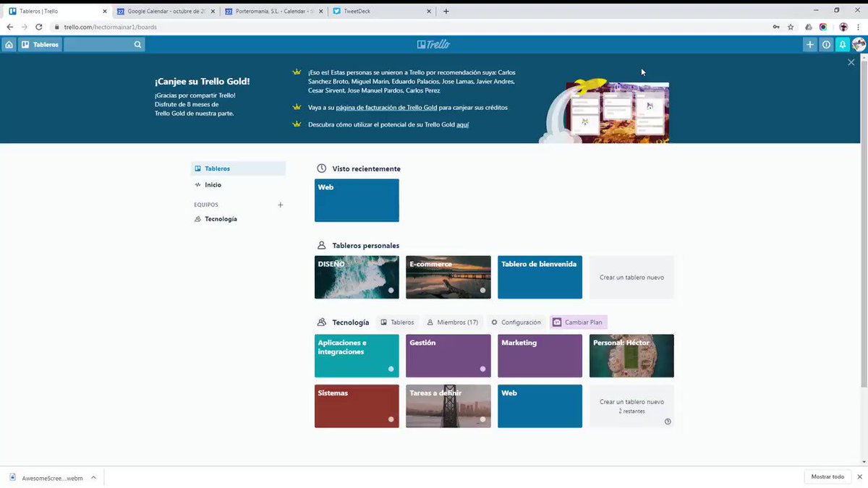This screenshot has width=868, height=488.
Task: Open Tecnología Tableros tab
Action: (x=397, y=322)
